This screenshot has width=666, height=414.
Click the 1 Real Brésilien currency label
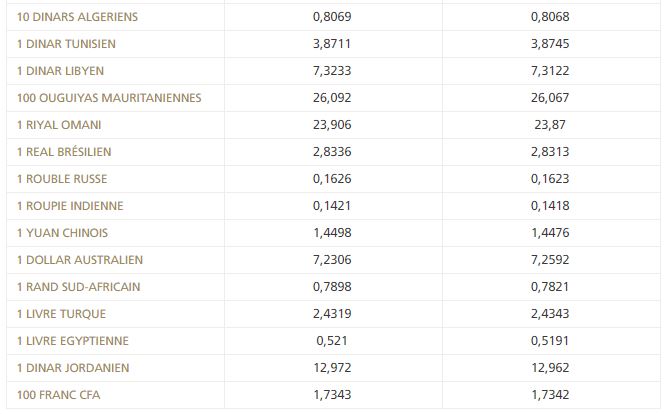pyautogui.click(x=64, y=152)
